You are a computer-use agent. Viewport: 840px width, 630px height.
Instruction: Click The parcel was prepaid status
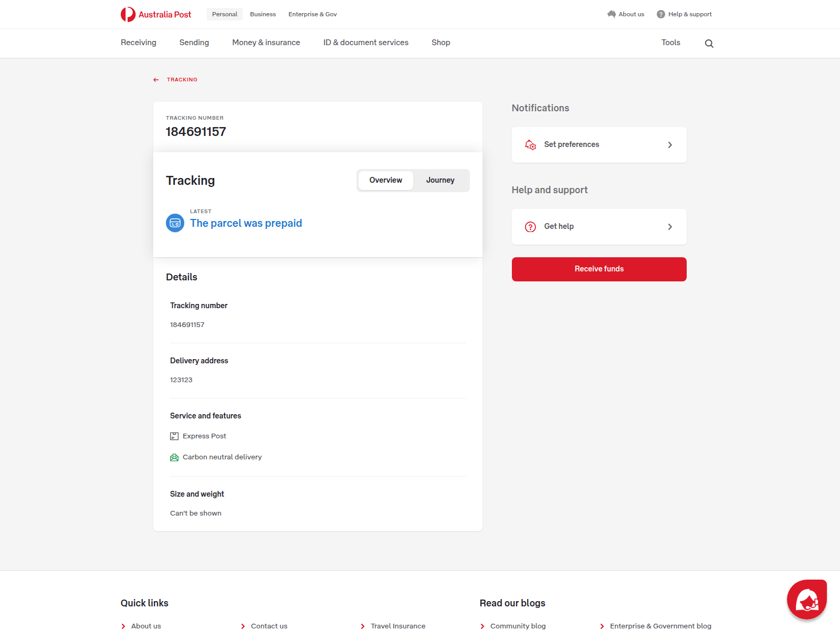click(x=246, y=223)
